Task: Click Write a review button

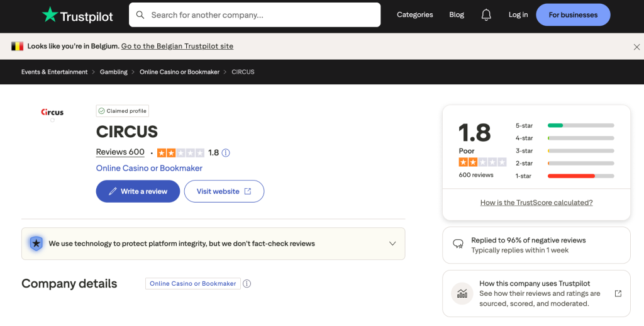Action: [x=138, y=191]
